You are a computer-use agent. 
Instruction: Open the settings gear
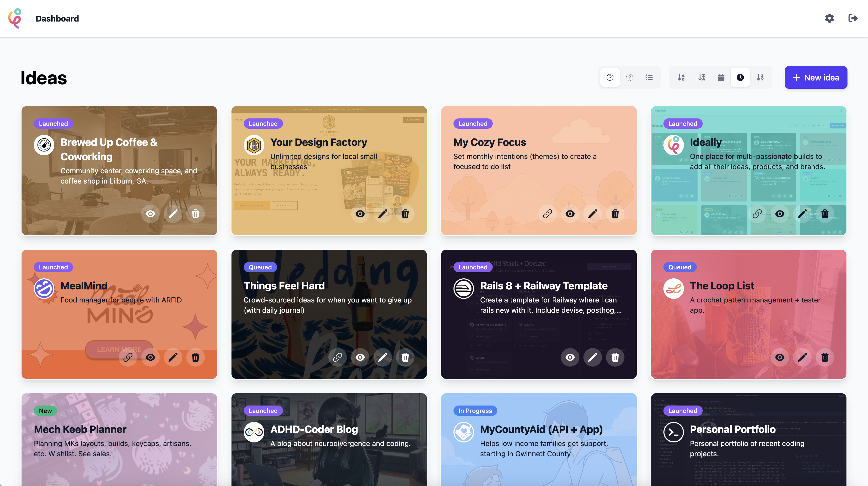(x=830, y=18)
